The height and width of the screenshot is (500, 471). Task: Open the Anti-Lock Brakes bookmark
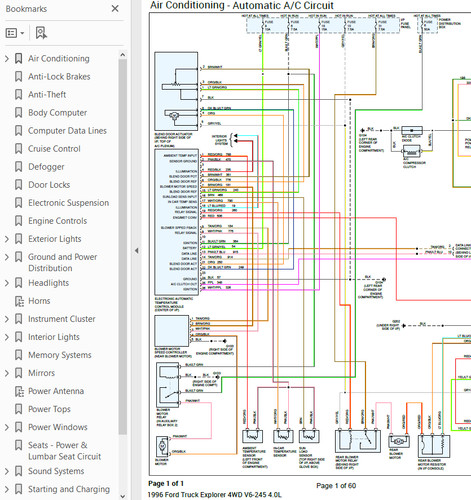[x=59, y=77]
